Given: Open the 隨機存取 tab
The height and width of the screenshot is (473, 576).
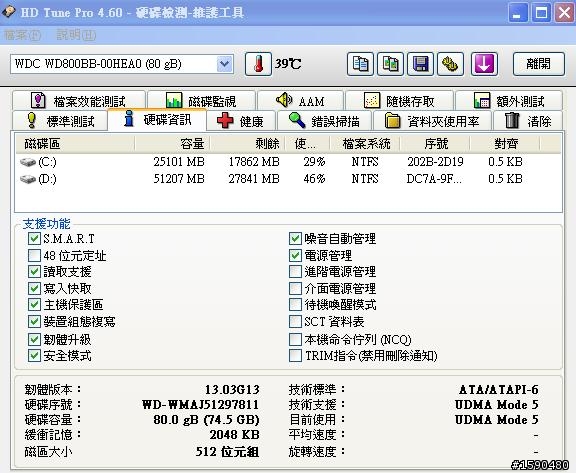Looking at the screenshot, I should pos(399,100).
